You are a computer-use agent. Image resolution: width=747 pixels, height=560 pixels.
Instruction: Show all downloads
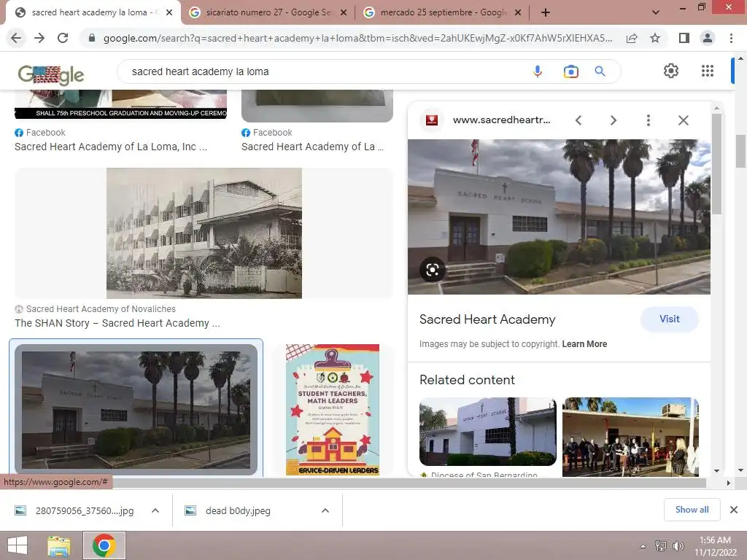[x=692, y=510]
